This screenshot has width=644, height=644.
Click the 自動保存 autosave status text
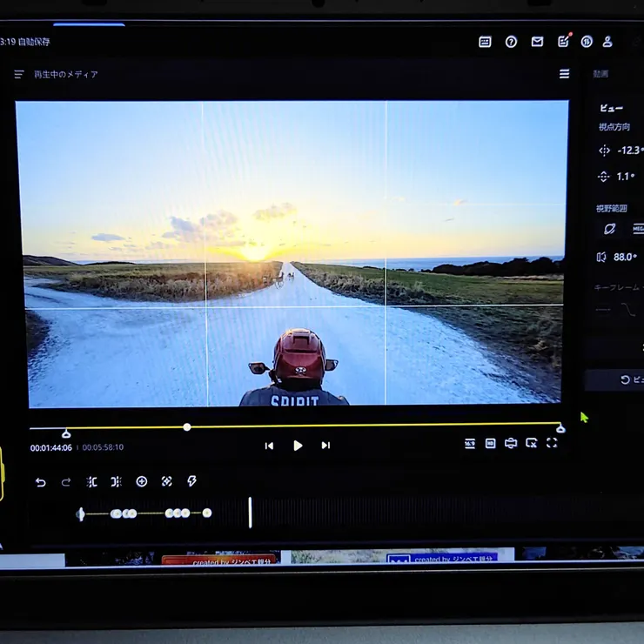34,42
